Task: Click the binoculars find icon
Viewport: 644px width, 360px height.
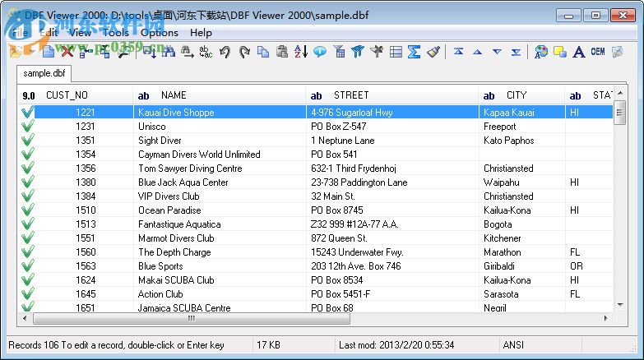Action: [169, 52]
